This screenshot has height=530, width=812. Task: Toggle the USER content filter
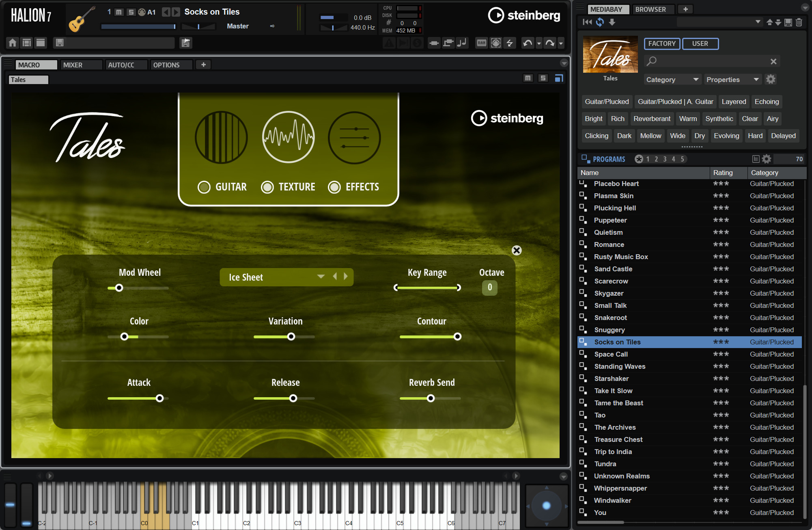[x=700, y=44]
